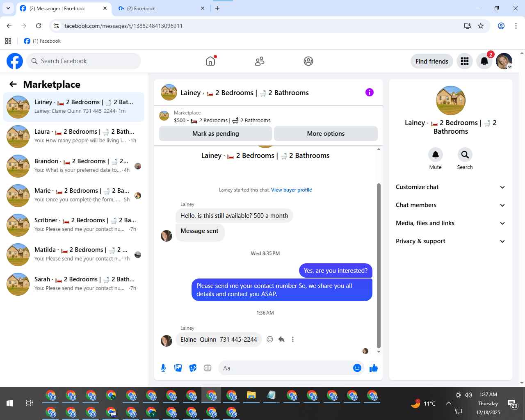Open a new Chrome tab
This screenshot has height=420, width=525.
pyautogui.click(x=217, y=8)
